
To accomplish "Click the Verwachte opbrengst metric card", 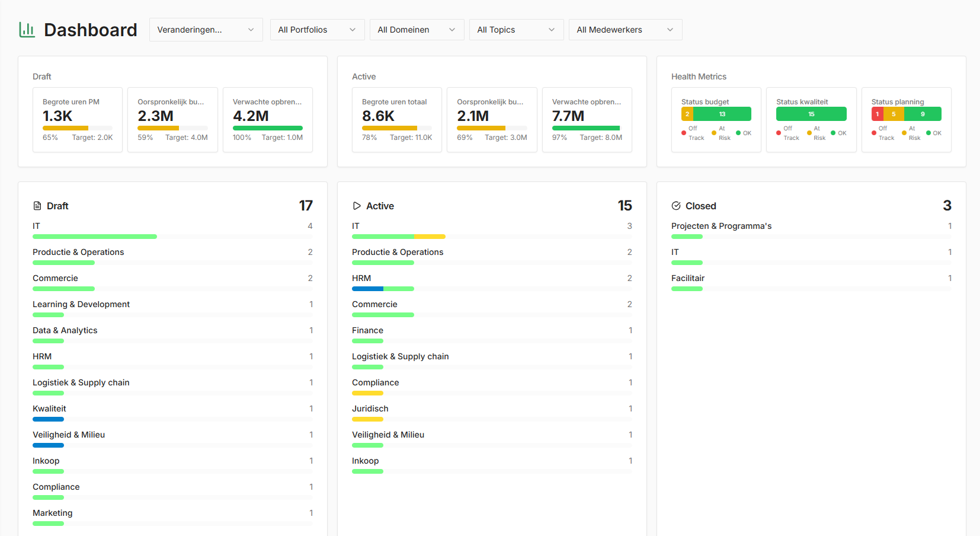I will pos(267,120).
